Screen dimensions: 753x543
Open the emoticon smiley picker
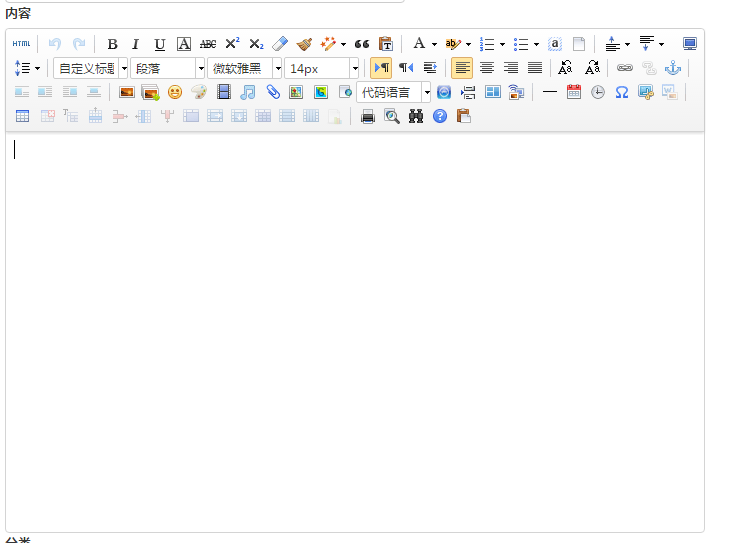click(175, 92)
